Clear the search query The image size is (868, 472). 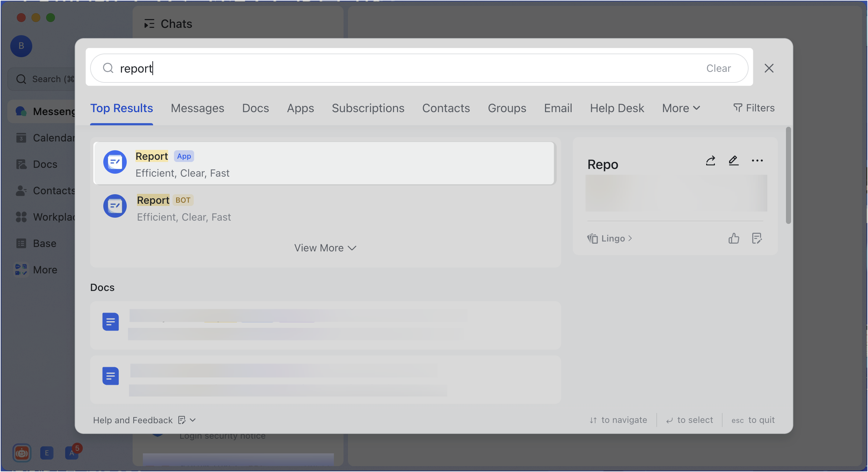(x=718, y=68)
